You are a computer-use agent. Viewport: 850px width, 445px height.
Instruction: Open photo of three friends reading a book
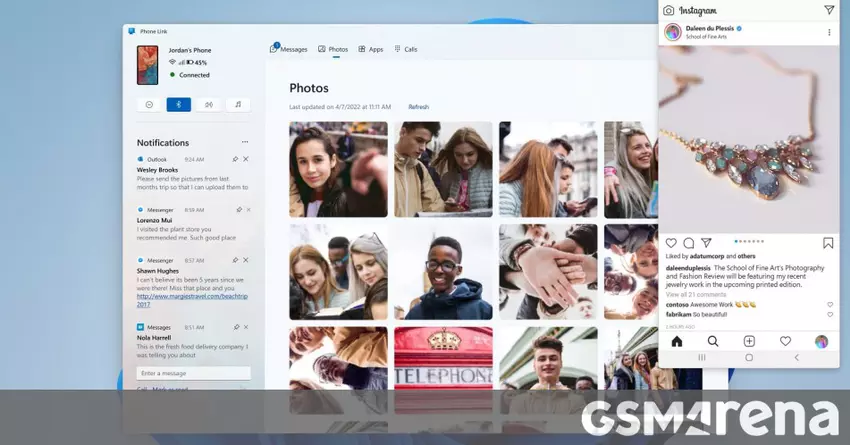(x=338, y=272)
